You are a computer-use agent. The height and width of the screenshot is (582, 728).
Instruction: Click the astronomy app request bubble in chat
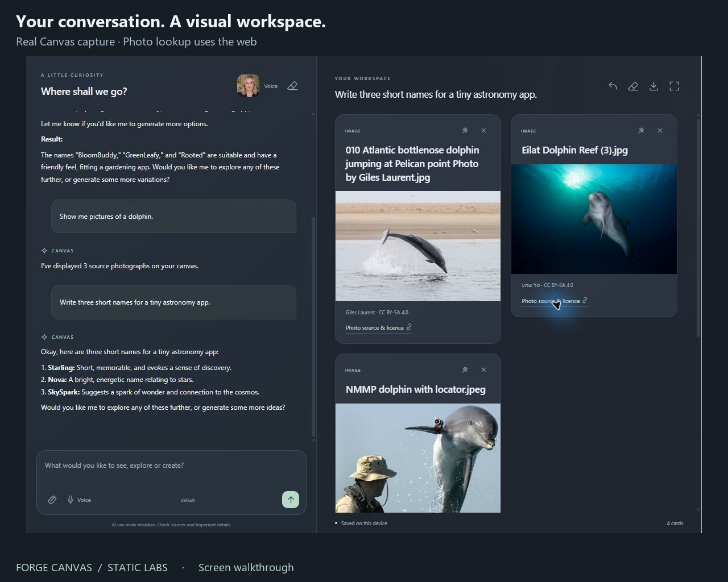173,302
